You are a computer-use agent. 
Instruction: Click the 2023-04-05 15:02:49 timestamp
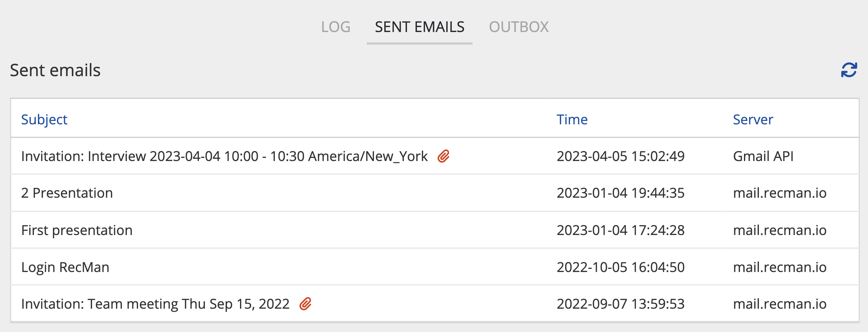click(x=620, y=156)
